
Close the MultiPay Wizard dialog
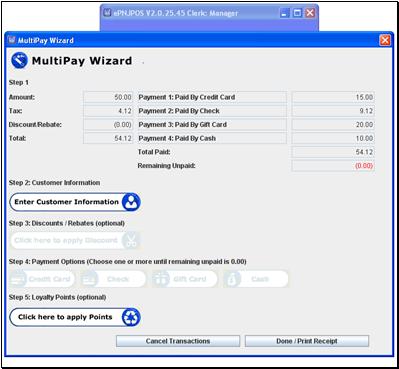tap(385, 40)
